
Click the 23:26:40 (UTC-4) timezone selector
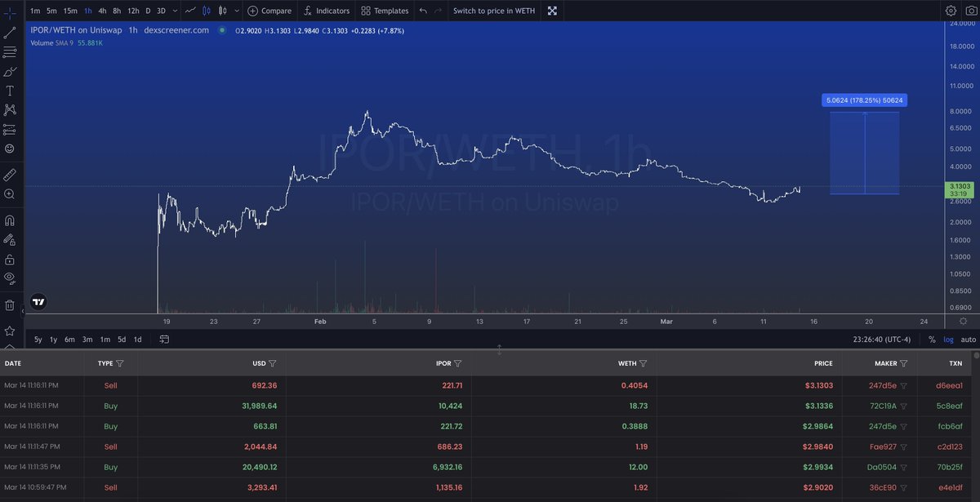tap(882, 339)
